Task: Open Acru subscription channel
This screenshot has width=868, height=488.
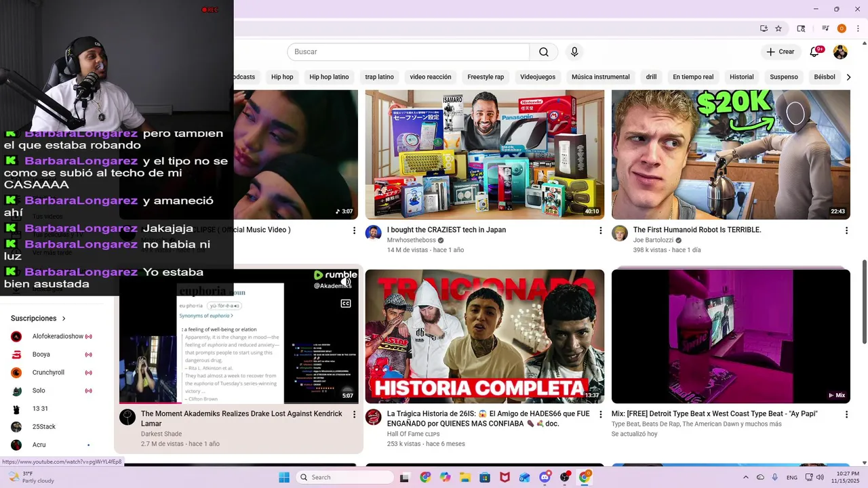Action: click(52, 445)
